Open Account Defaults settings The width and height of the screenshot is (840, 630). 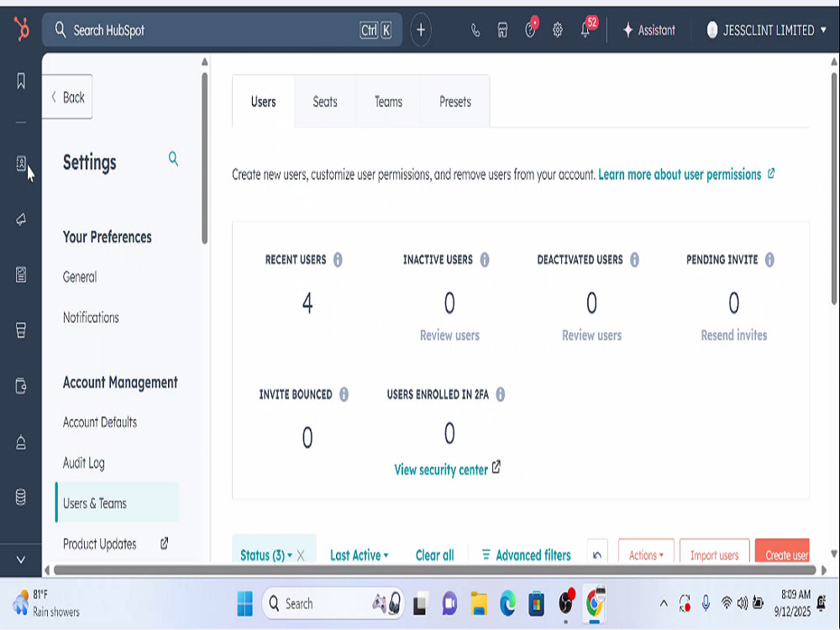(100, 423)
